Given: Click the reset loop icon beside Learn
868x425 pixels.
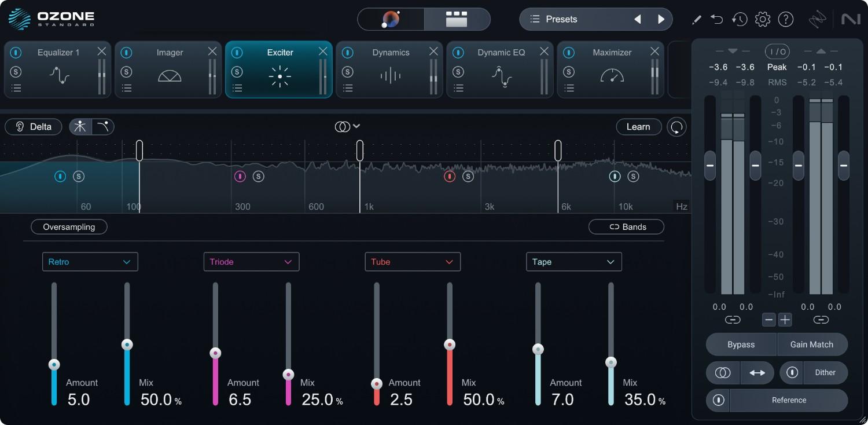Looking at the screenshot, I should (x=676, y=127).
